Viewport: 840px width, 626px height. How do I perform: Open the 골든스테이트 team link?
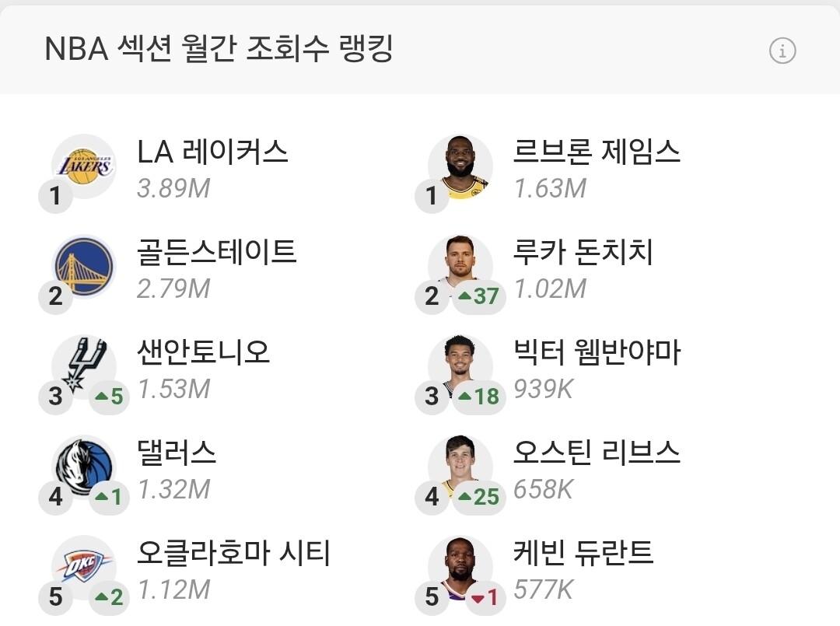point(217,252)
